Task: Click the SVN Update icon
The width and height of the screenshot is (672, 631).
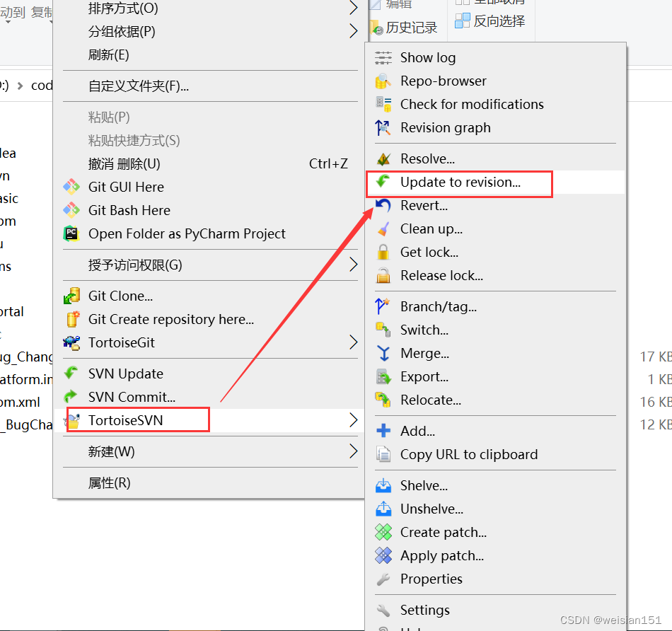Action: tap(71, 374)
